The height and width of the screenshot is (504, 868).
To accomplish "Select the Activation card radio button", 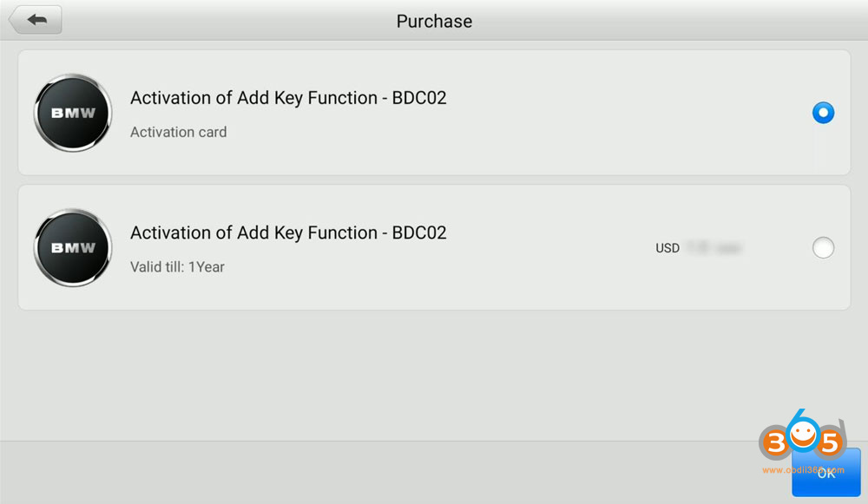I will pos(823,113).
